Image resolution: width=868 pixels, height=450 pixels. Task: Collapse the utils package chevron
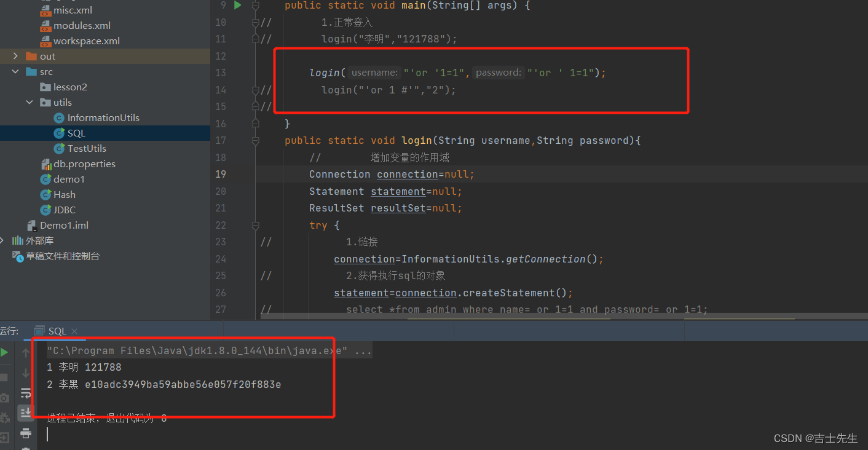(x=30, y=103)
